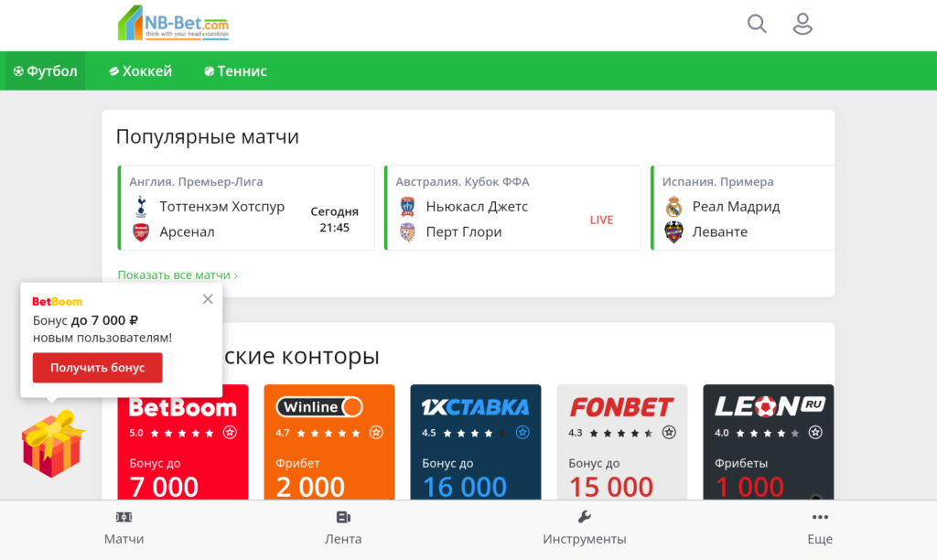The width and height of the screenshot is (937, 560).
Task: Click the 16 000 bonus amount
Action: click(x=465, y=487)
